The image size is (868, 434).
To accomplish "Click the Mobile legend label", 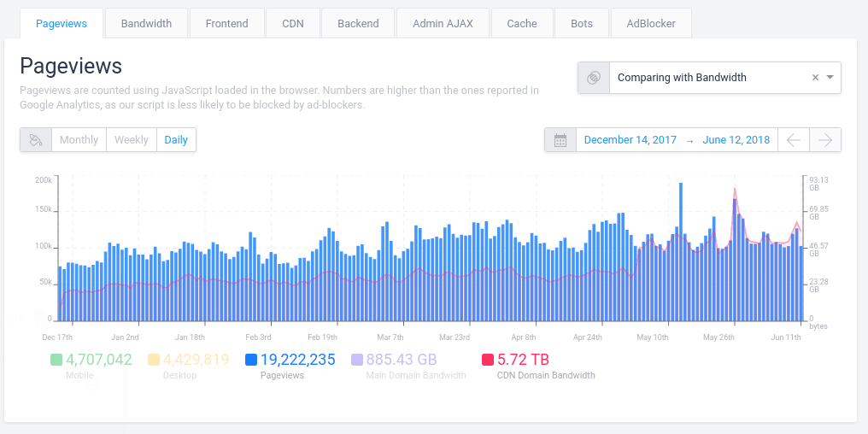I will click(x=79, y=375).
